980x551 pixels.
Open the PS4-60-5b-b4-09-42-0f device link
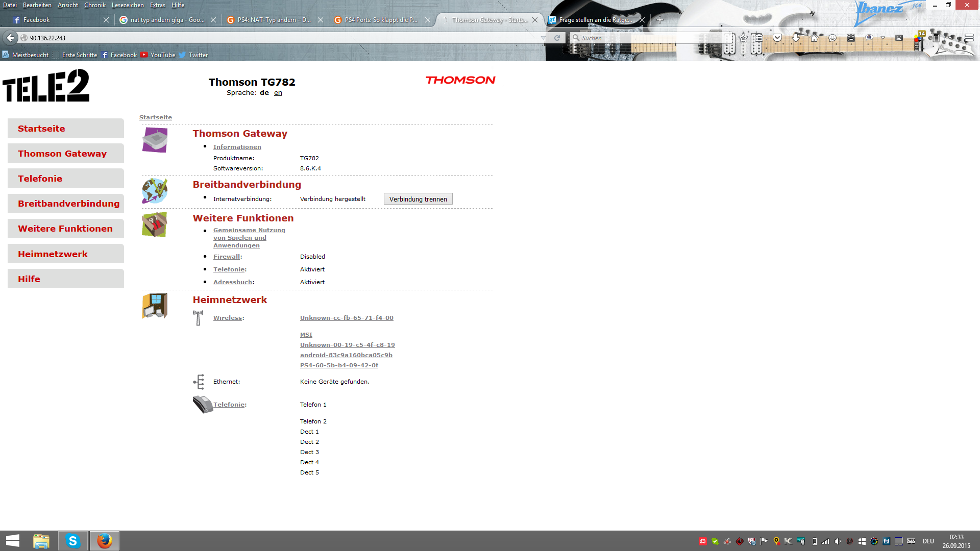tap(339, 365)
